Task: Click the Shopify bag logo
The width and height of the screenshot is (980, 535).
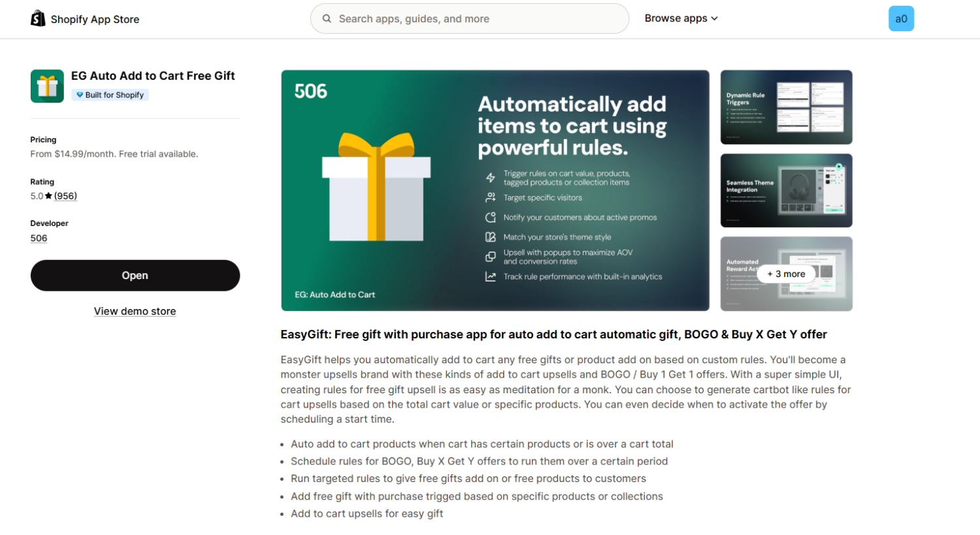Action: (x=39, y=18)
